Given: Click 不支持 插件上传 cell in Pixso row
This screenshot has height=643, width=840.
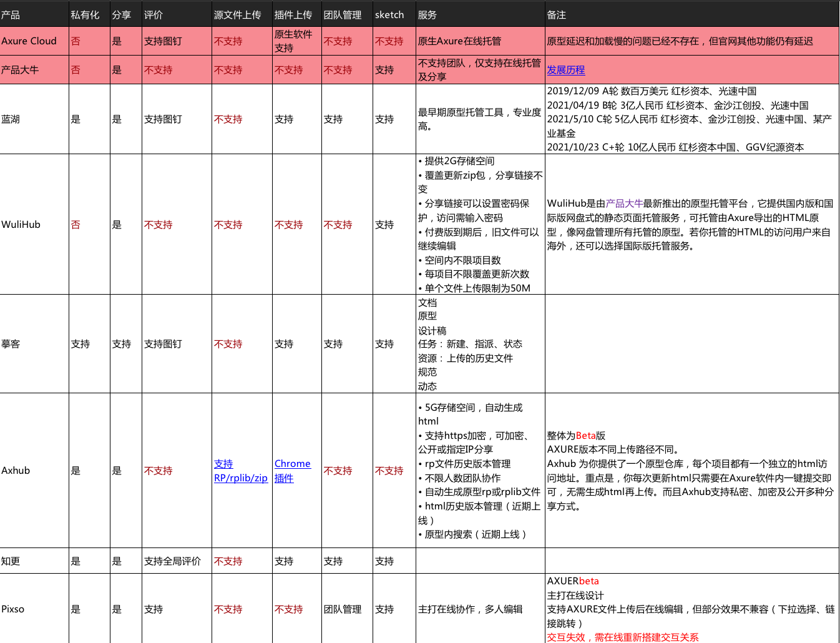Looking at the screenshot, I should click(297, 609).
